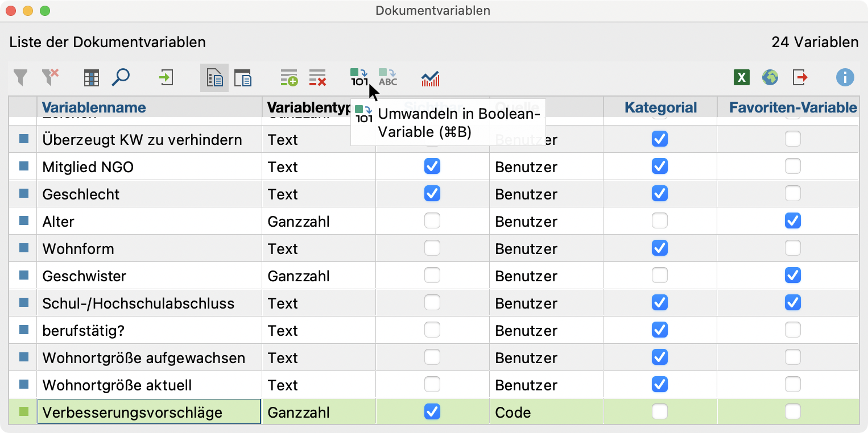Image resolution: width=868 pixels, height=433 pixels.
Task: Switch to the data editor view icon
Action: pyautogui.click(x=243, y=78)
